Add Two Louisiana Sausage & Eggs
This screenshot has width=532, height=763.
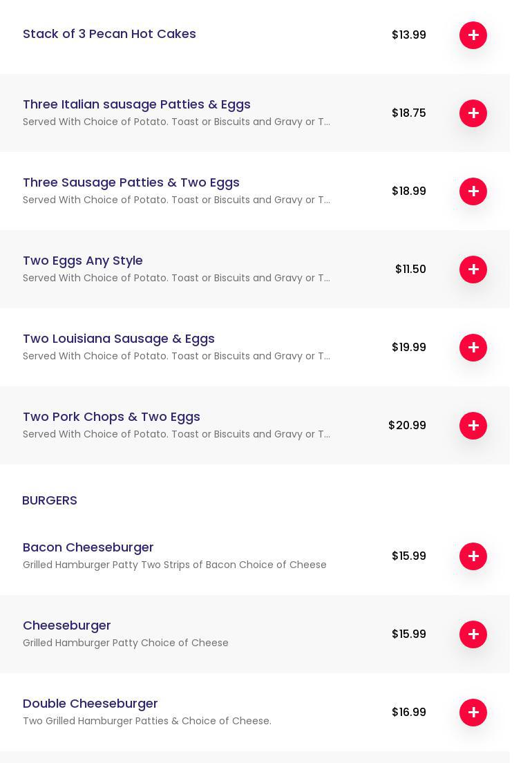click(x=473, y=348)
